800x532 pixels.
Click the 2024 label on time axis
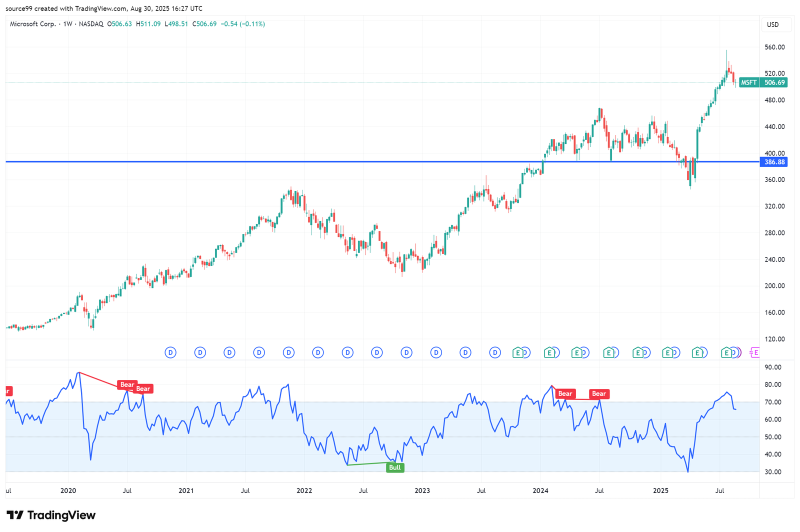click(x=540, y=490)
